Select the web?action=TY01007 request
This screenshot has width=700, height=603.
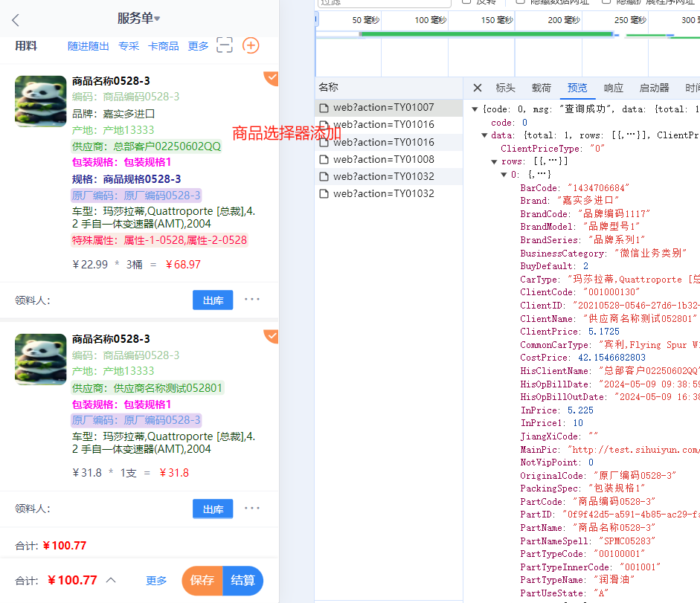coord(383,107)
